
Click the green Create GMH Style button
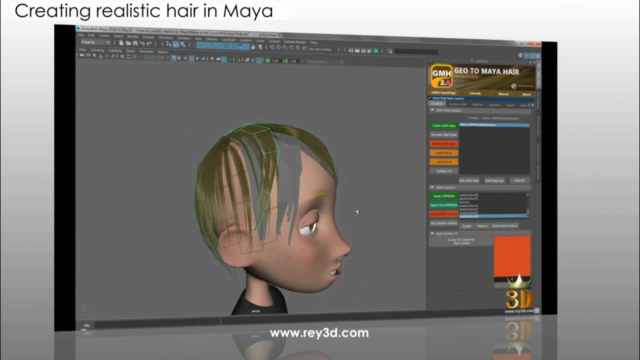coord(444,126)
